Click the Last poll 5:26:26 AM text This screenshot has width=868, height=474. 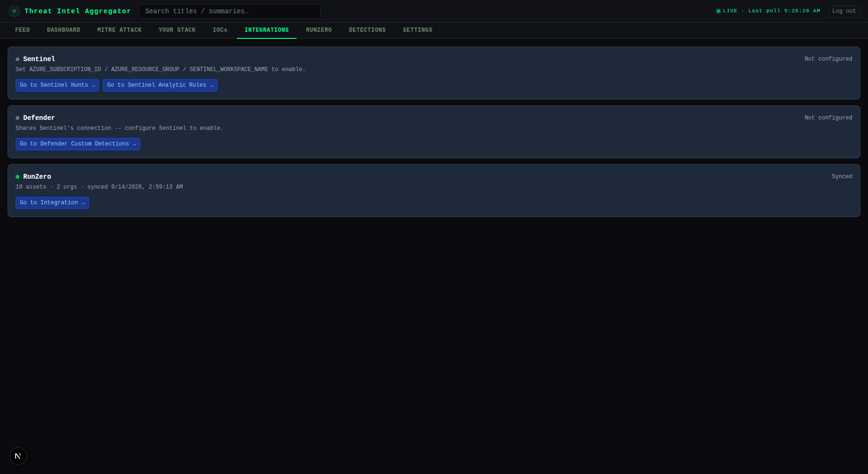point(784,11)
